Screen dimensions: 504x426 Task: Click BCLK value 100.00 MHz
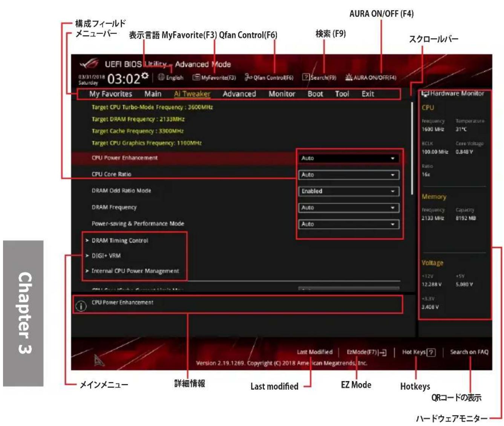[435, 152]
